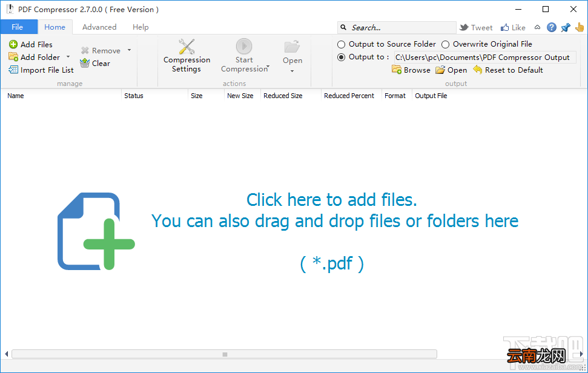The image size is (588, 373).
Task: Click the Add Files icon
Action: [x=13, y=44]
